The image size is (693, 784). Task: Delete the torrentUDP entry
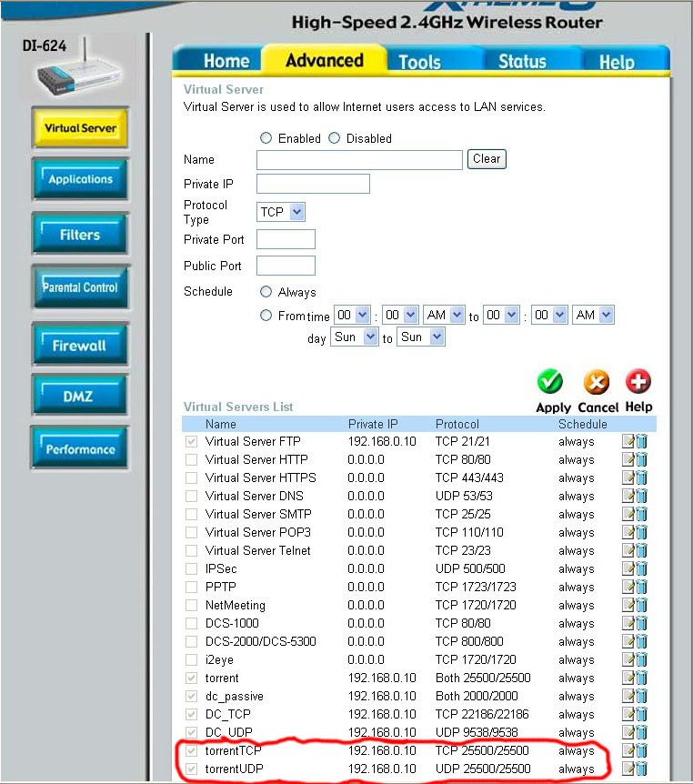click(641, 769)
